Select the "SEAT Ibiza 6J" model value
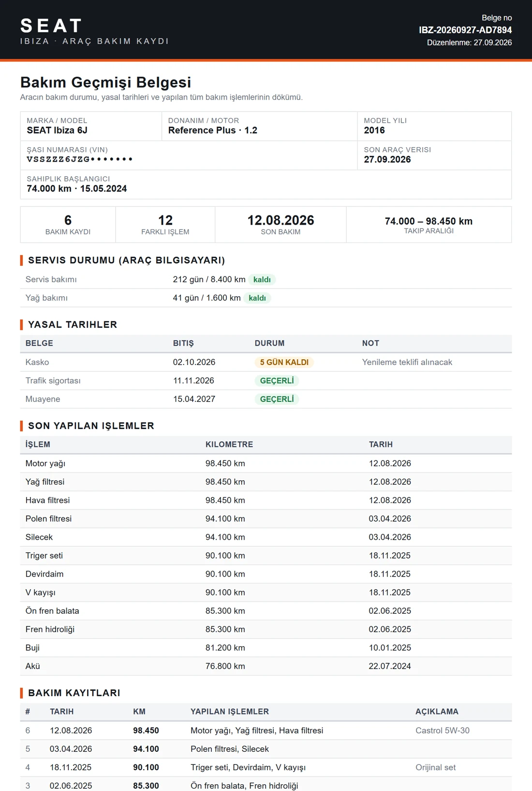Image resolution: width=532 pixels, height=791 pixels. click(x=57, y=130)
